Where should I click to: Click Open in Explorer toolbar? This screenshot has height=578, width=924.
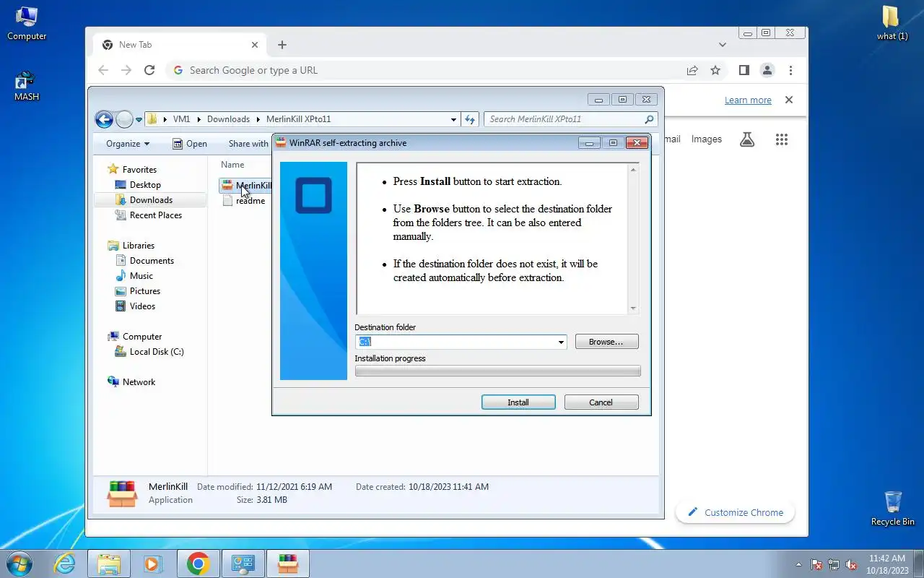click(190, 144)
